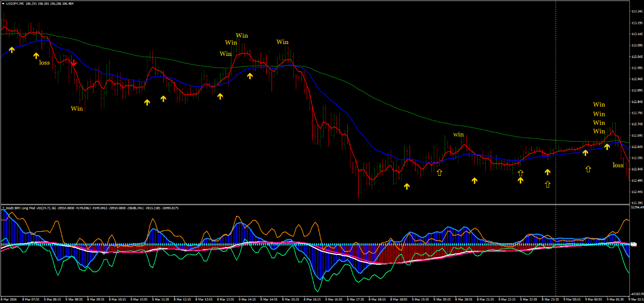Click the solid yellow arrow under the four stacked Wins
Viewport: 644px width, 303px height.
607,147
